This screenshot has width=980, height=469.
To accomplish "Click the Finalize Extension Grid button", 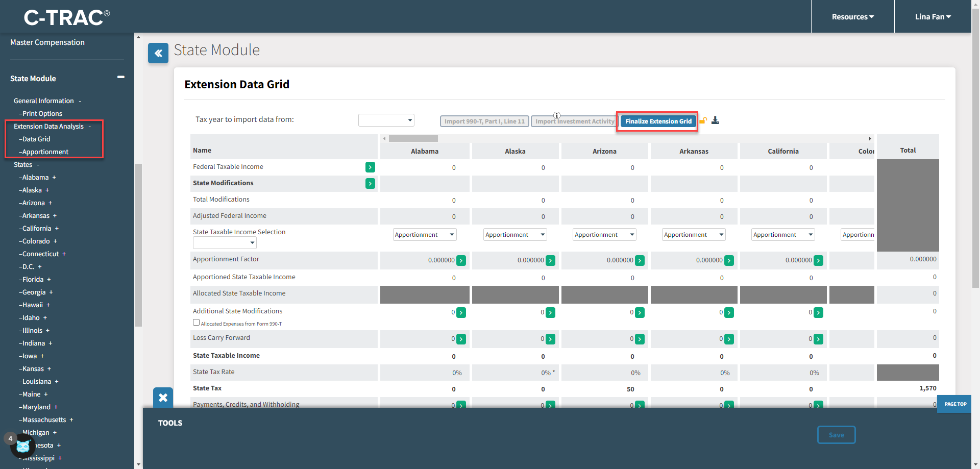I will pyautogui.click(x=658, y=121).
